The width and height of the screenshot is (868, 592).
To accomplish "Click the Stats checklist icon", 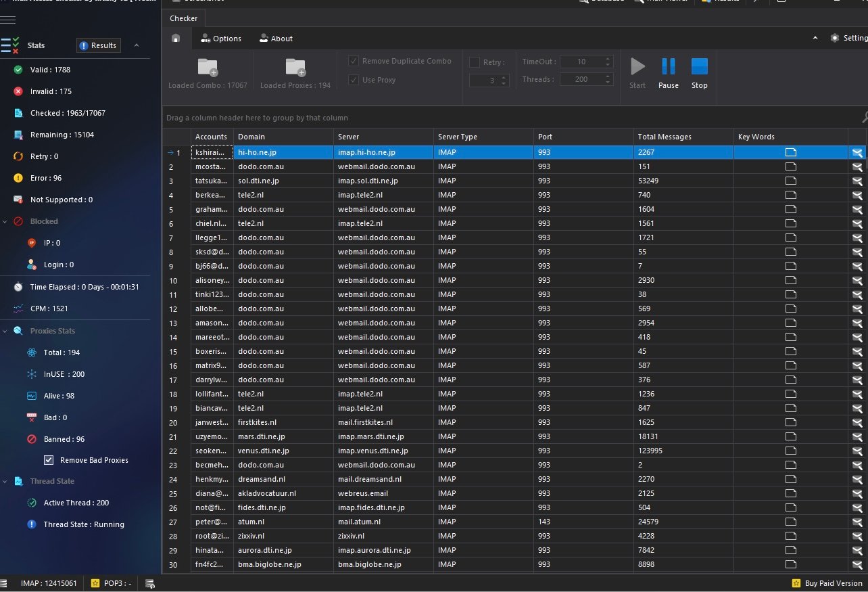I will (x=10, y=45).
